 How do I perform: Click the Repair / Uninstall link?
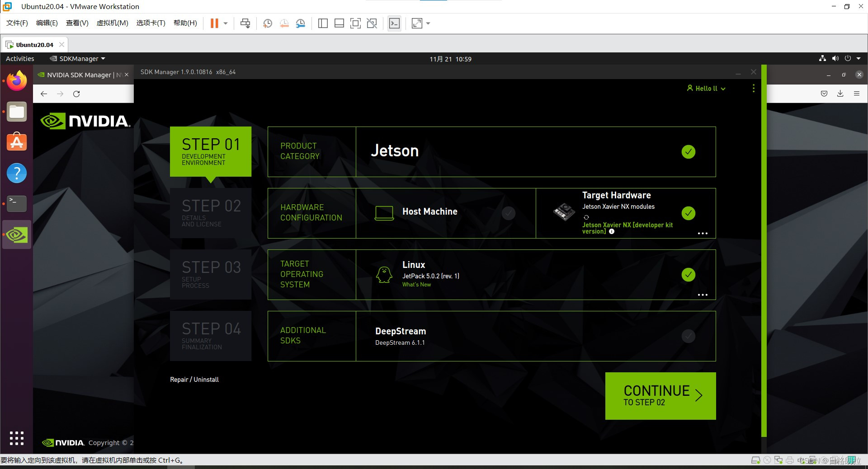(x=194, y=380)
